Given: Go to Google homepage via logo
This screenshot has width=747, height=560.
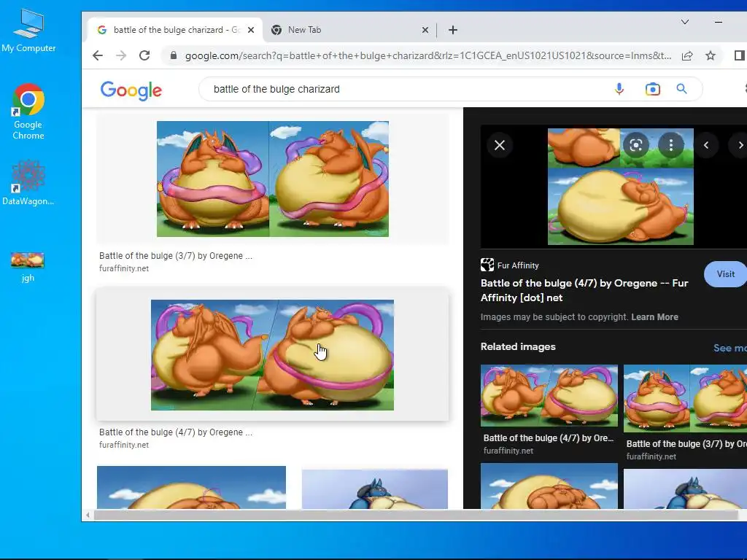Looking at the screenshot, I should 131,90.
